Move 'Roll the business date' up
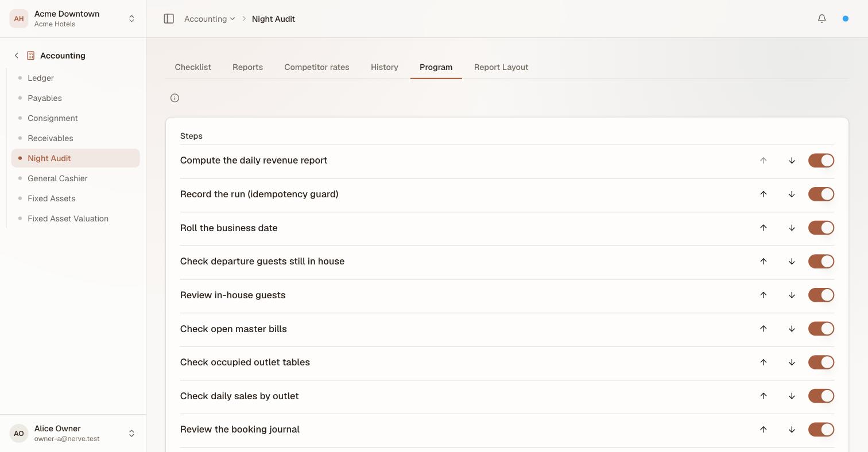 [x=764, y=228]
